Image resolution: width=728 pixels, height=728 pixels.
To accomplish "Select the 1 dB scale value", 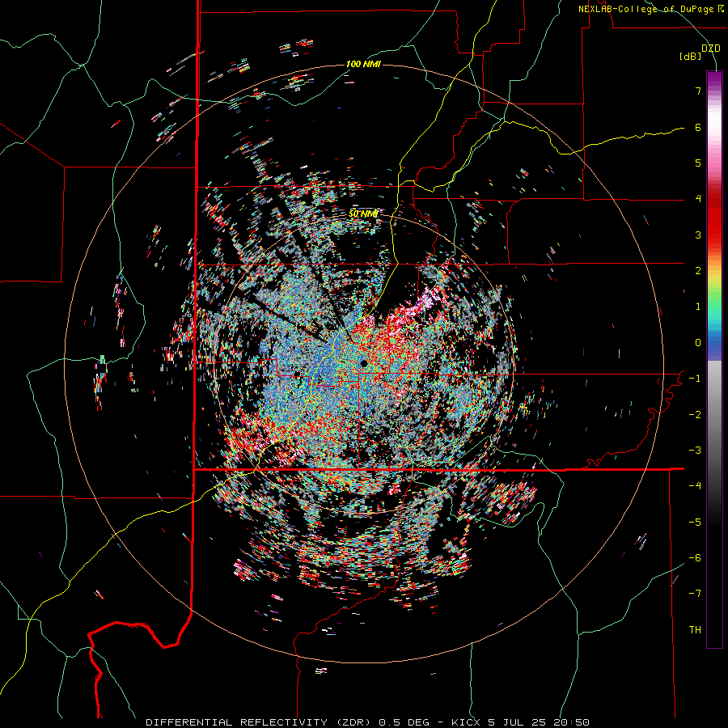I will pos(698,307).
